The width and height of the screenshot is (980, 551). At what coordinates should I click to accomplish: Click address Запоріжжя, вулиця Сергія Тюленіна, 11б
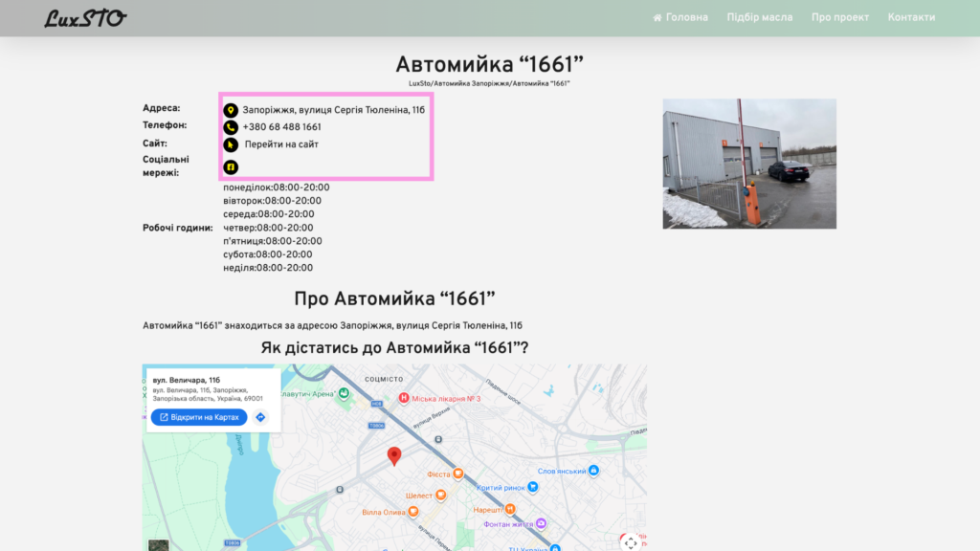click(x=333, y=110)
